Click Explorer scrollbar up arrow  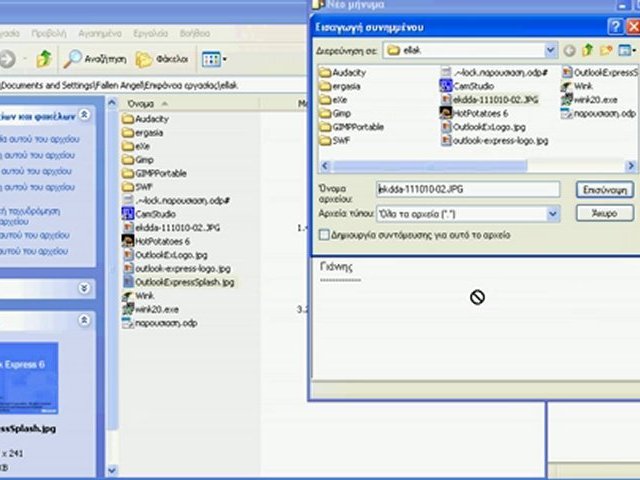pyautogui.click(x=112, y=103)
